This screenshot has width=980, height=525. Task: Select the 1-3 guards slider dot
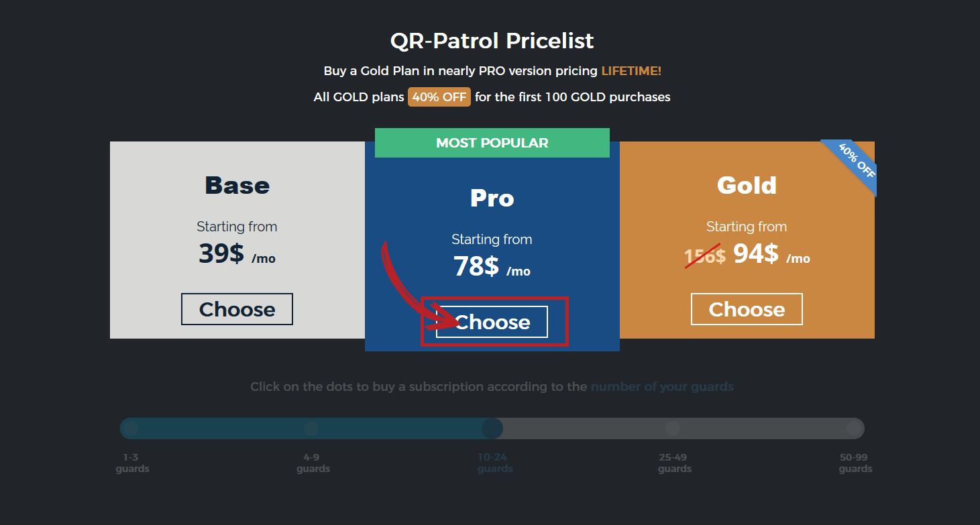[131, 428]
